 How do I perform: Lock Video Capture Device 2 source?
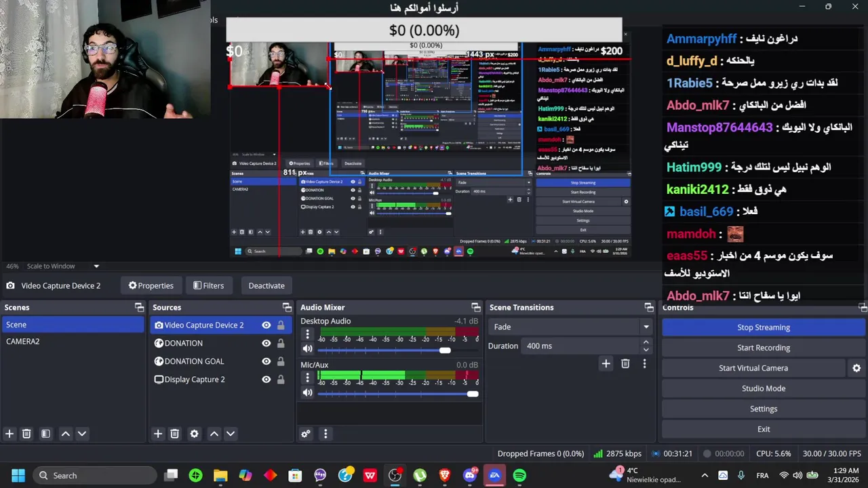pos(281,325)
